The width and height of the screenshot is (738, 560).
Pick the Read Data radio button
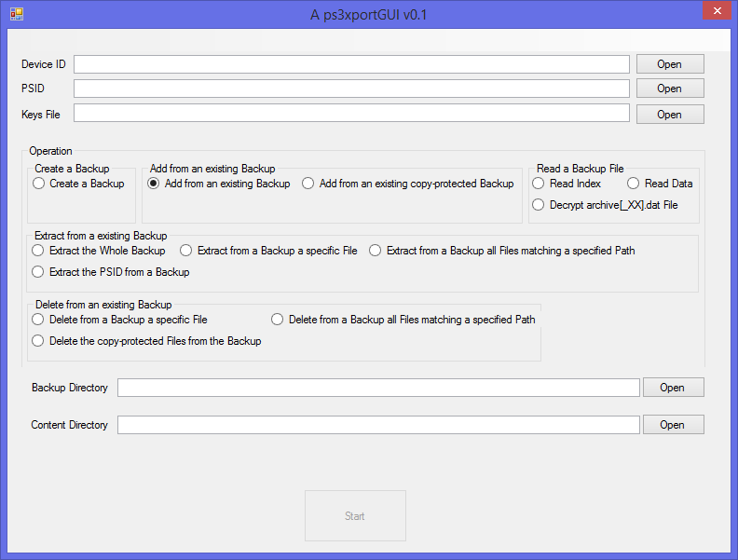coord(634,184)
